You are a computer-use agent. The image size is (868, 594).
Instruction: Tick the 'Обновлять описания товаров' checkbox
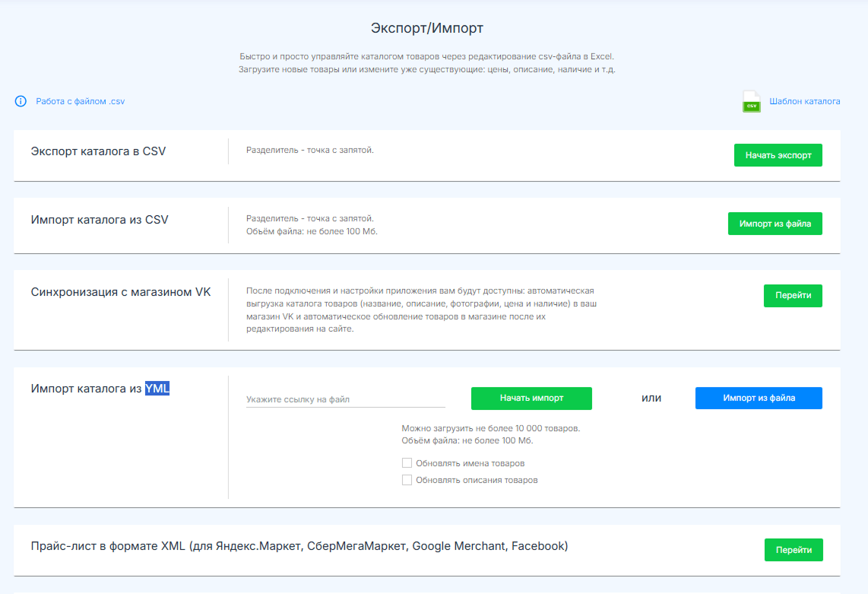(407, 480)
